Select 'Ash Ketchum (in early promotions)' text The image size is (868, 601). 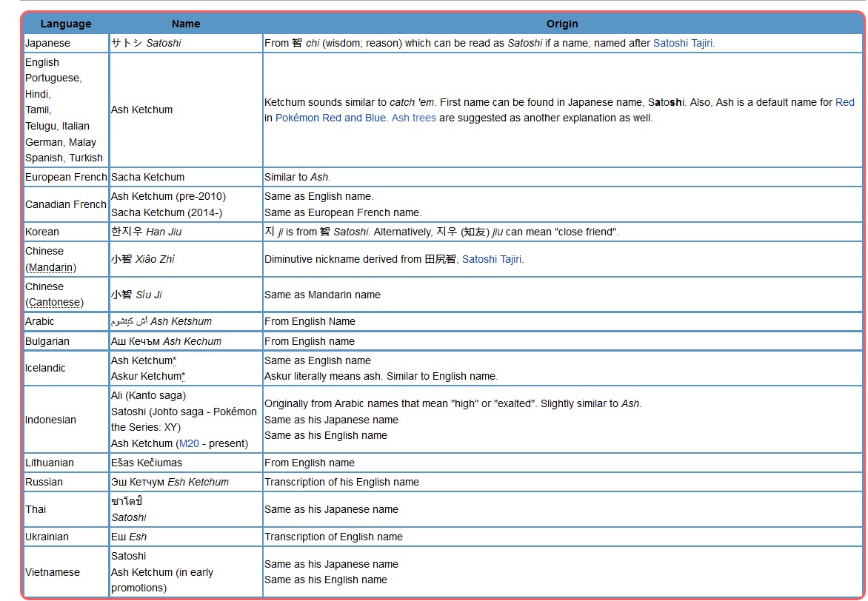(162, 580)
